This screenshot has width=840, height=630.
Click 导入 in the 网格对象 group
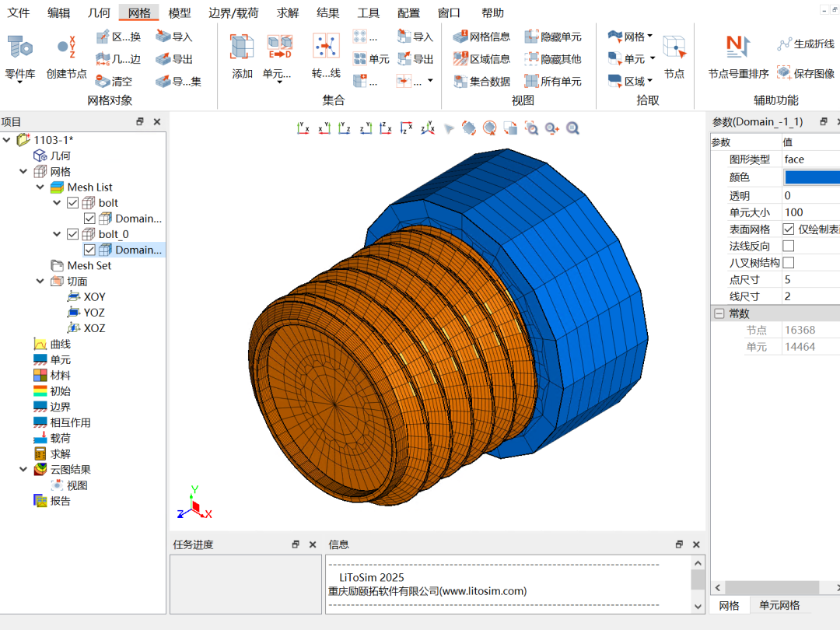point(173,37)
